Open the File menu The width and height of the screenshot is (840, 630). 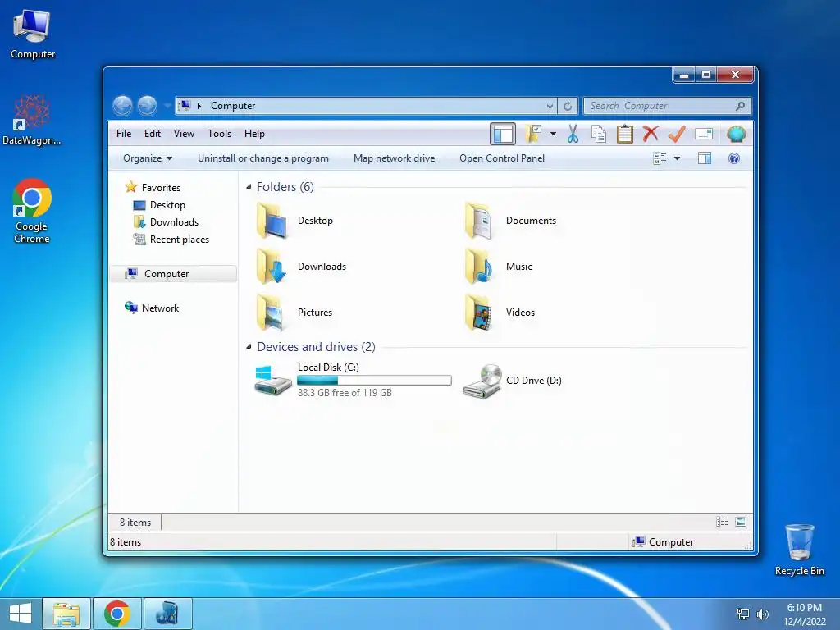(x=124, y=134)
